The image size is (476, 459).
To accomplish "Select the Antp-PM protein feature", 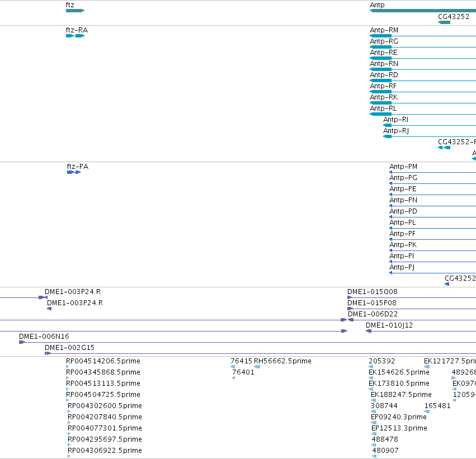I will [x=403, y=167].
